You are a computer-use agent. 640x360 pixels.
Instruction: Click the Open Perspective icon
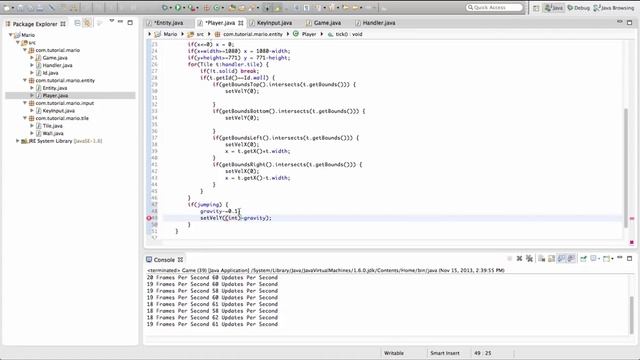[x=536, y=8]
